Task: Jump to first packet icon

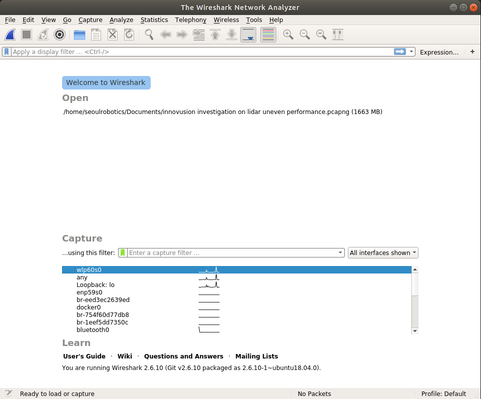Action: click(x=215, y=35)
